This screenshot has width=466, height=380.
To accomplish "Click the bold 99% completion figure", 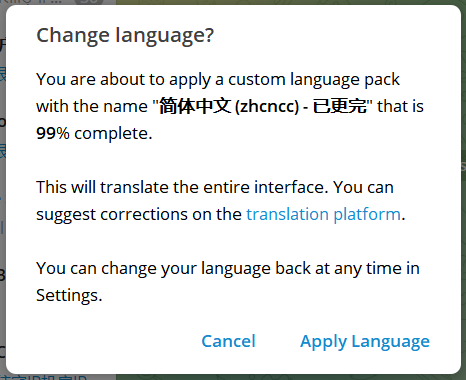I will pyautogui.click(x=53, y=133).
